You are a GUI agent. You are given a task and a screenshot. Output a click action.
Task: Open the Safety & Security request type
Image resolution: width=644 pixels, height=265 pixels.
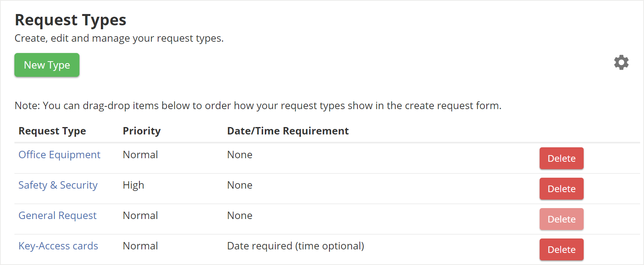point(58,185)
